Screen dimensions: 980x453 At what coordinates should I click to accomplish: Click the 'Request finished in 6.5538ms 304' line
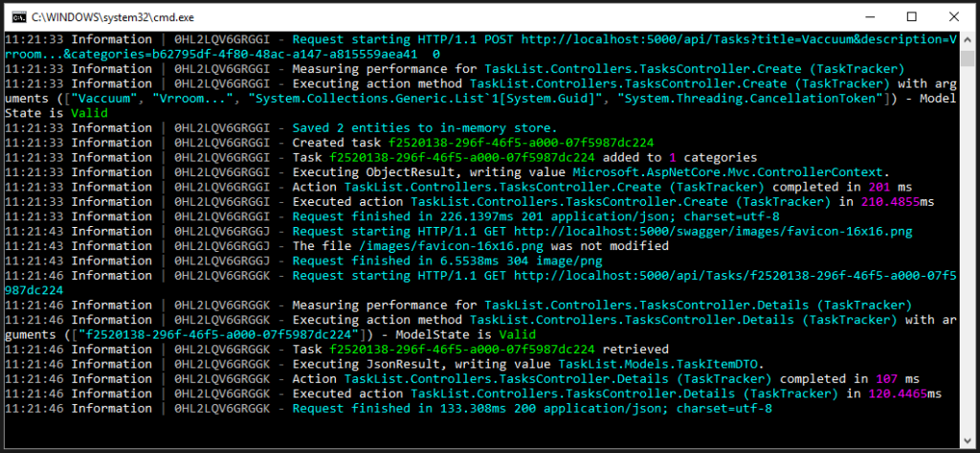[446, 260]
